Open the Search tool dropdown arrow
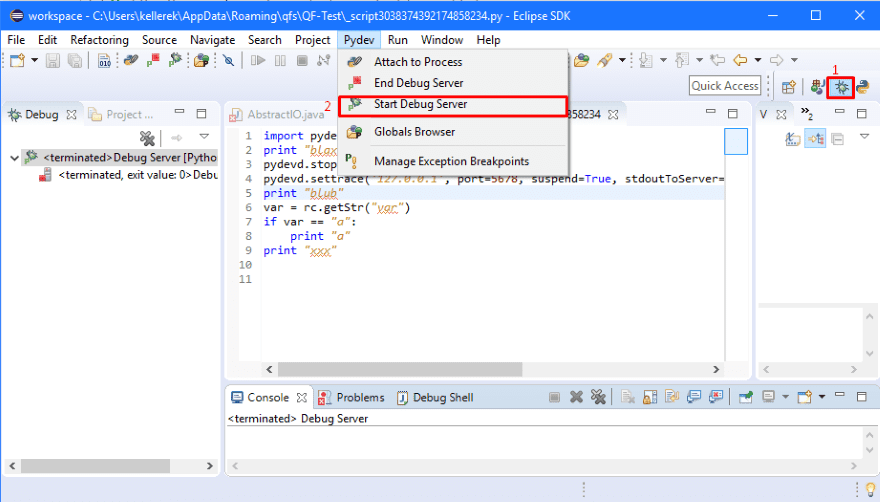The height and width of the screenshot is (502, 880). [622, 60]
